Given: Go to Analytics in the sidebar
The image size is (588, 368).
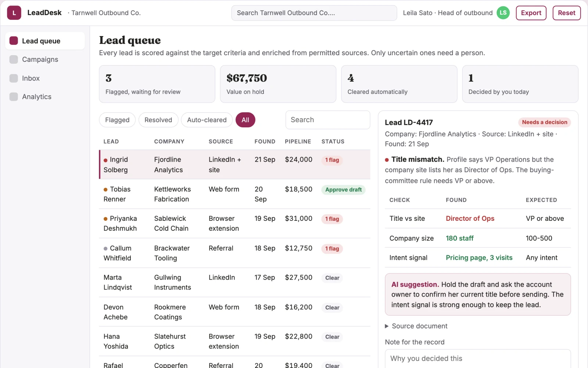Looking at the screenshot, I should 45,97.
